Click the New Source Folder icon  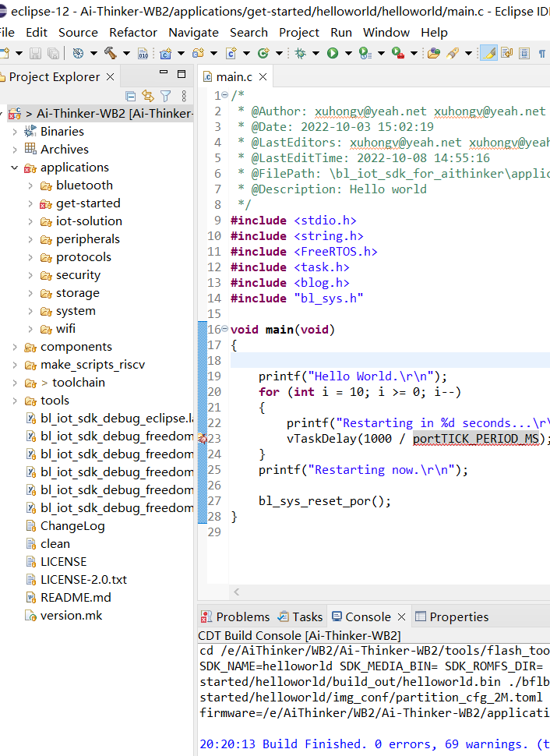[x=198, y=53]
